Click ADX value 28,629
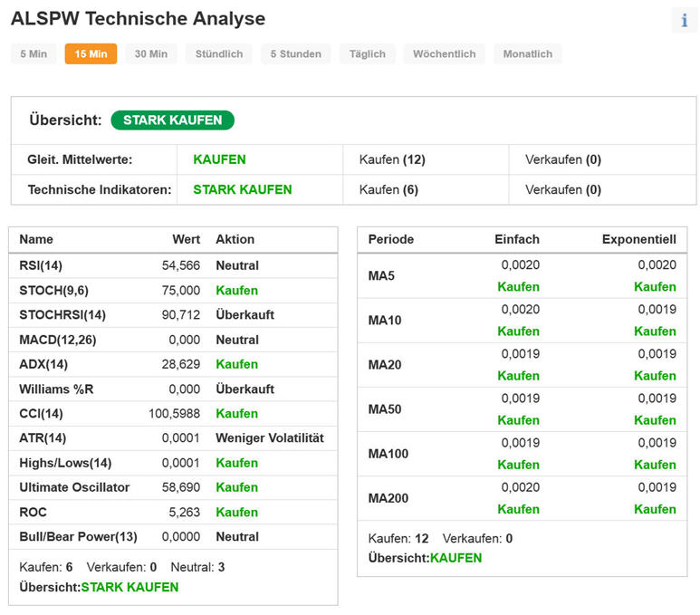700x615 pixels. click(181, 364)
